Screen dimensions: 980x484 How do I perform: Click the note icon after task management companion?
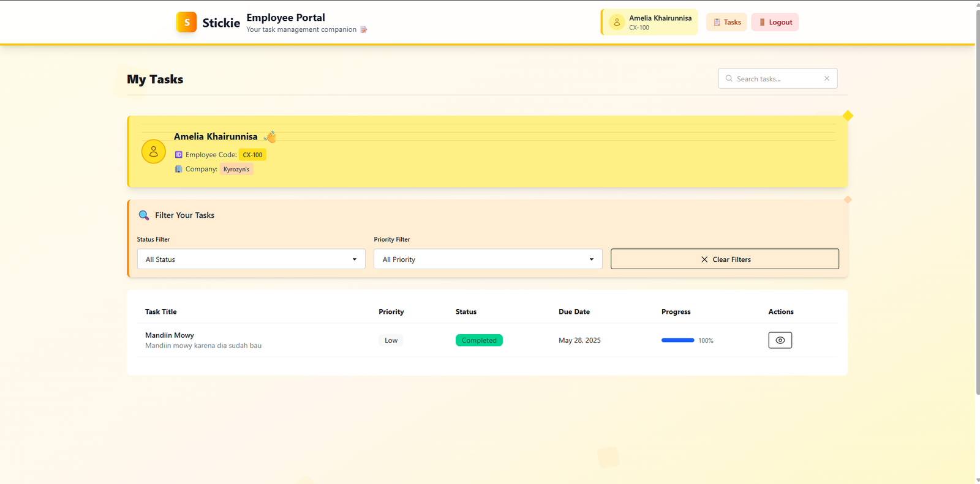click(363, 29)
